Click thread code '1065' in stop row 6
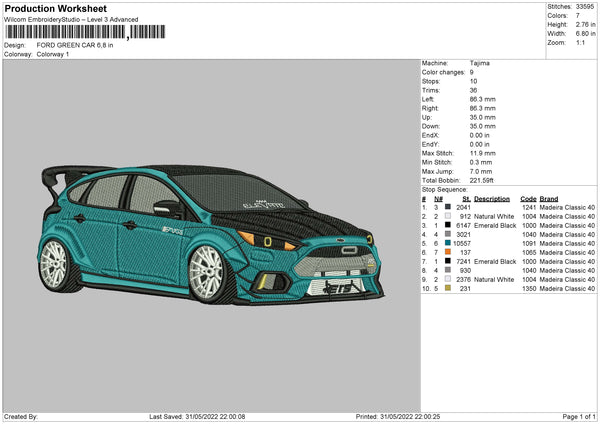The height and width of the screenshot is (424, 600). [x=529, y=253]
